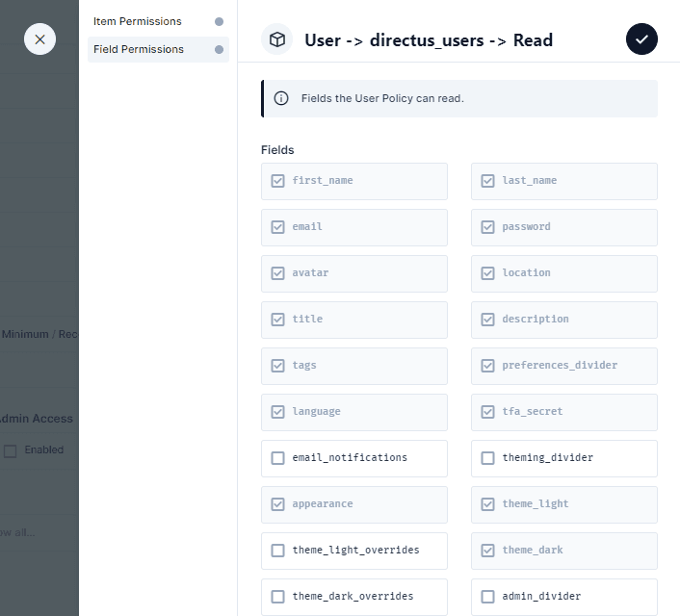Toggle Admin Access Enabled checkbox in background page
The image size is (680, 616).
click(x=10, y=451)
